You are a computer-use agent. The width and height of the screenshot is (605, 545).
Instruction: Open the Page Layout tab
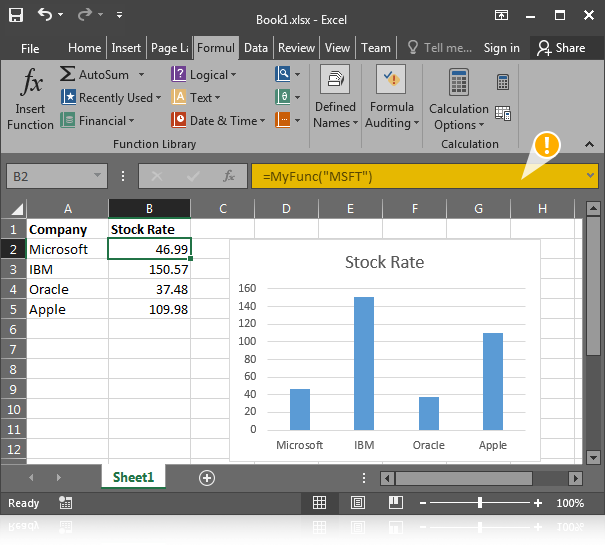169,48
